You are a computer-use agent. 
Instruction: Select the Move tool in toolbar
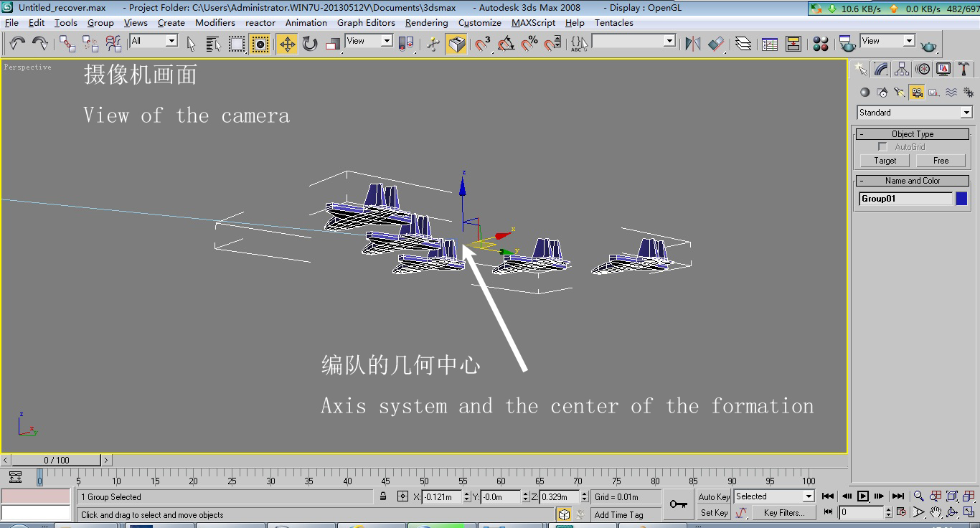click(x=287, y=44)
